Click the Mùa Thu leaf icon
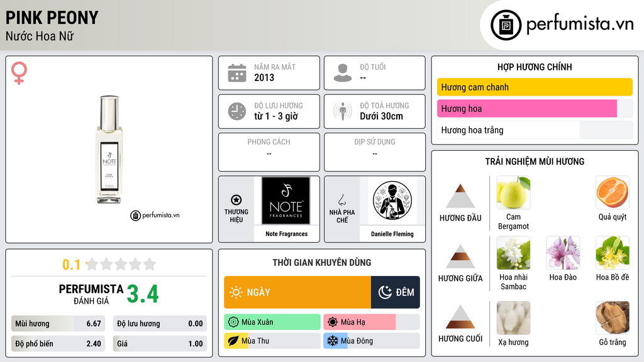This screenshot has width=644, height=362. point(233,341)
